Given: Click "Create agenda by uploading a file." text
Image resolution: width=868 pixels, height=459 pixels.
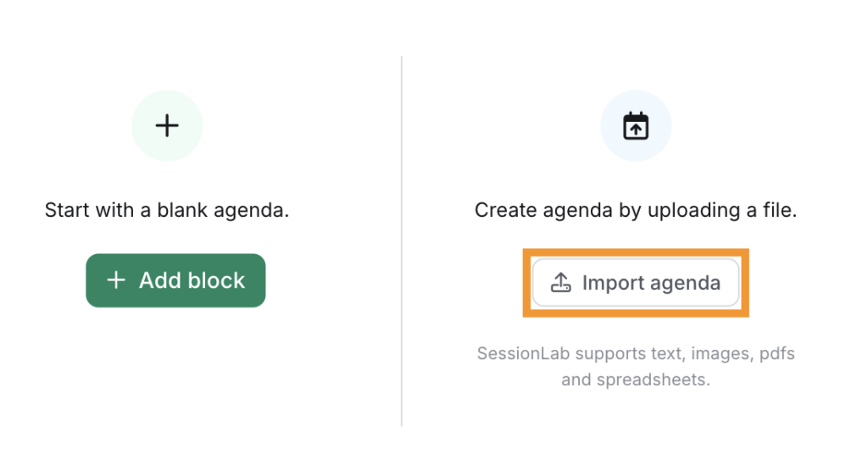Looking at the screenshot, I should coord(636,210).
